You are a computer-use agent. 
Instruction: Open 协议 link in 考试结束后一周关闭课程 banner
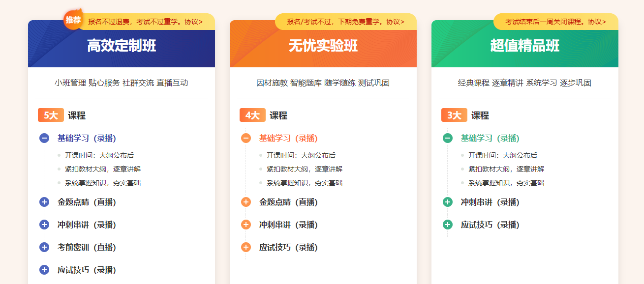[x=597, y=22]
